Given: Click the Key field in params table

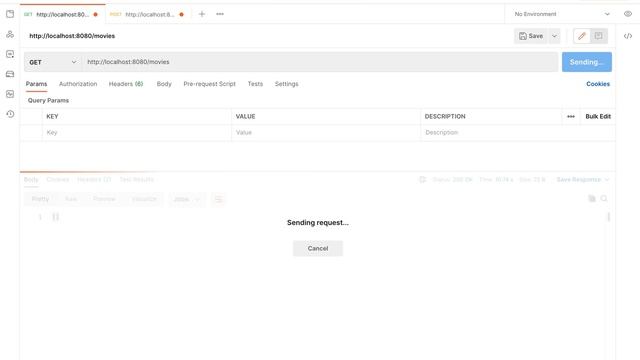Looking at the screenshot, I should [x=137, y=133].
